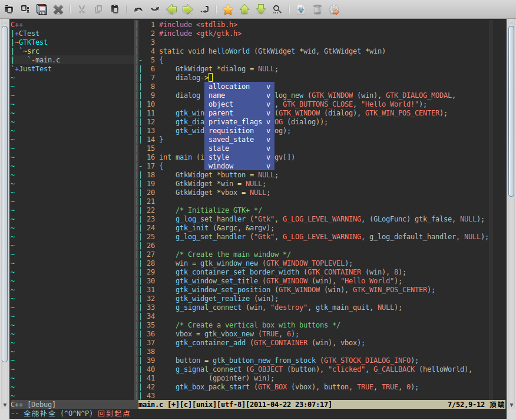Click 'helloWorld' function name on line 4
The height and width of the screenshot is (420, 516).
[x=229, y=51]
